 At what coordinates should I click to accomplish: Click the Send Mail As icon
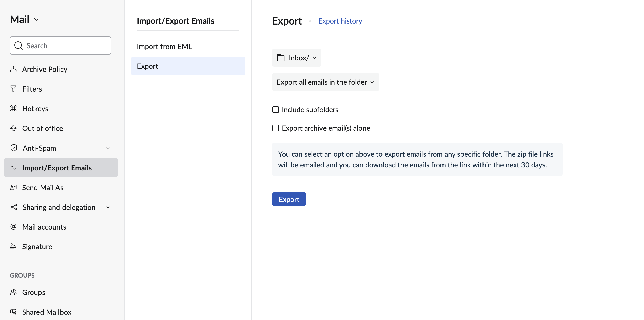pyautogui.click(x=14, y=187)
